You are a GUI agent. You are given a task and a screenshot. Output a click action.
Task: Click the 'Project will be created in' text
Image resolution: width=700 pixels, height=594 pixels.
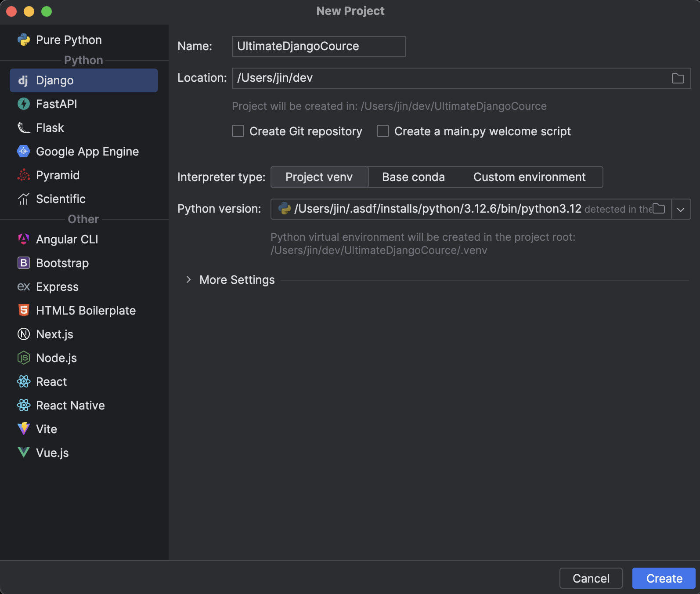tap(389, 106)
